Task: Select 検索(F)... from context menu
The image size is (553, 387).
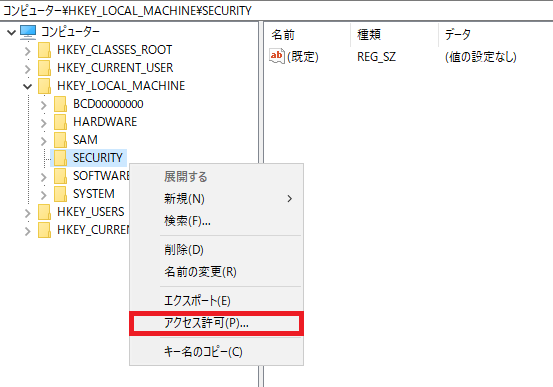Action: [x=217, y=221]
